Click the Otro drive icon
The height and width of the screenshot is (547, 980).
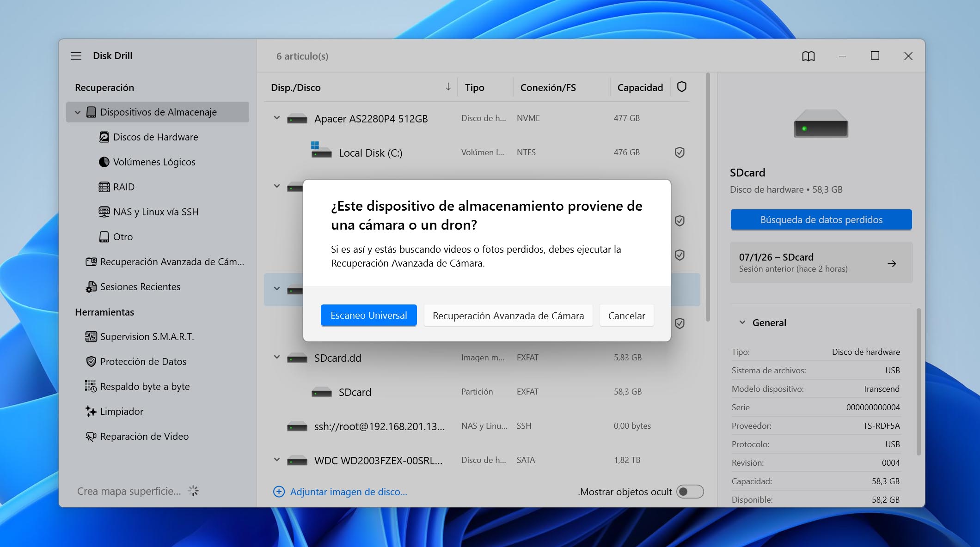[x=104, y=237]
